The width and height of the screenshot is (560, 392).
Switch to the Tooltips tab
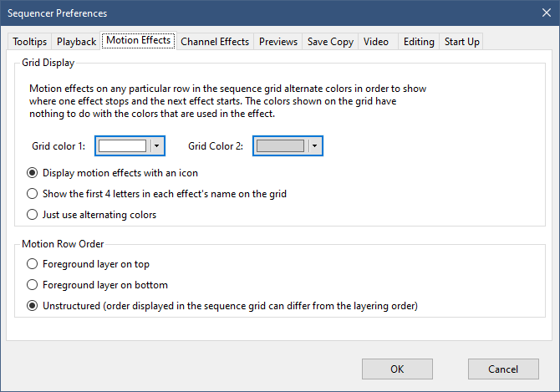(x=29, y=42)
